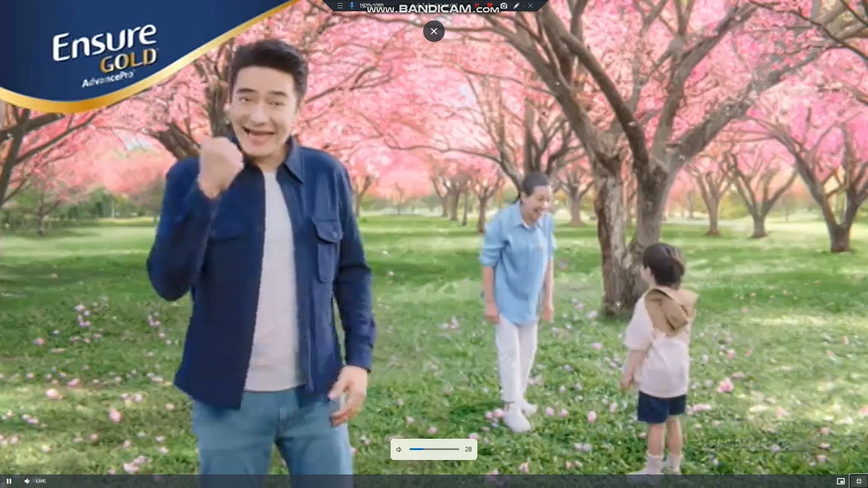This screenshot has height=488, width=868.
Task: Mute the player volume speaker icon
Action: 27,481
